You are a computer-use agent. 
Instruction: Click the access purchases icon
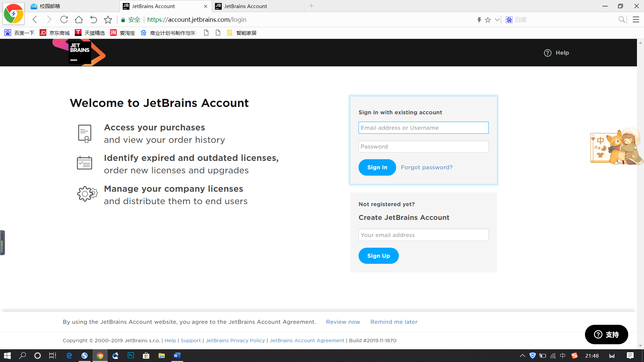pos(84,133)
